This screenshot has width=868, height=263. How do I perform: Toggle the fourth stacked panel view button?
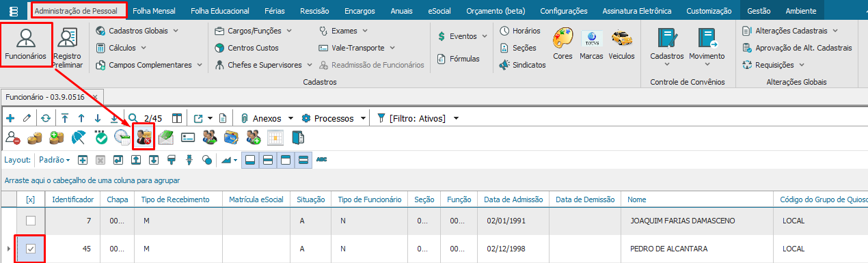point(303,160)
